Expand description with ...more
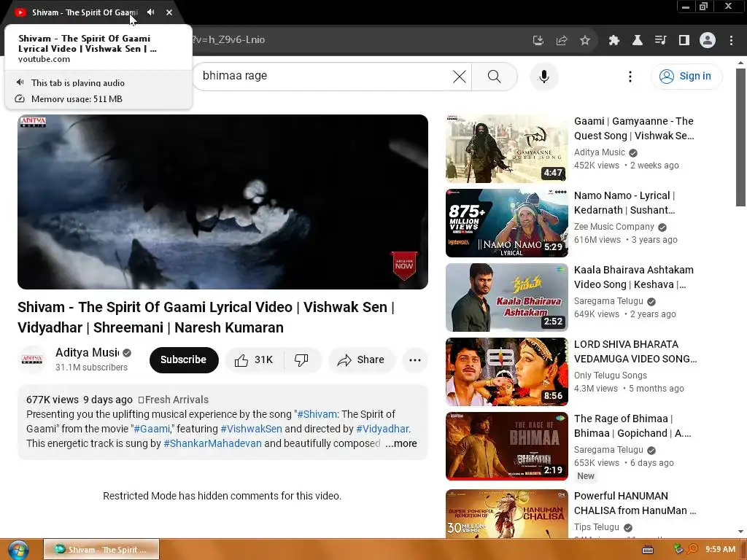The width and height of the screenshot is (747, 560). (x=401, y=444)
